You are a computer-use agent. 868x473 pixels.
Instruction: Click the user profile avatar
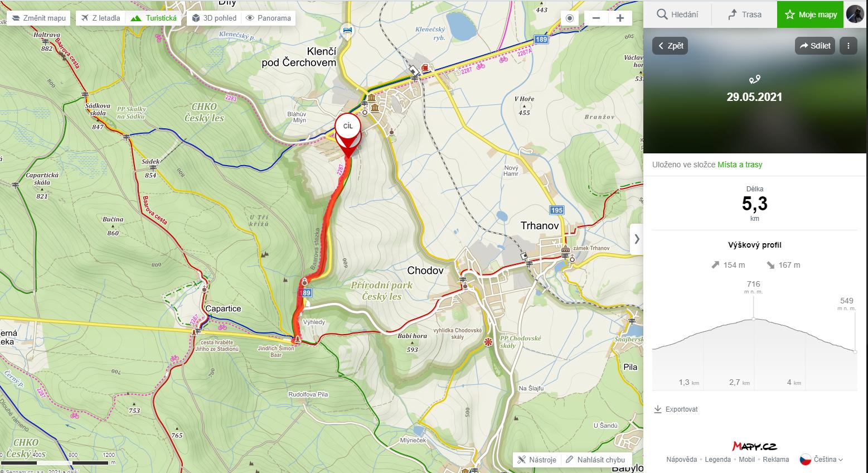(x=855, y=14)
